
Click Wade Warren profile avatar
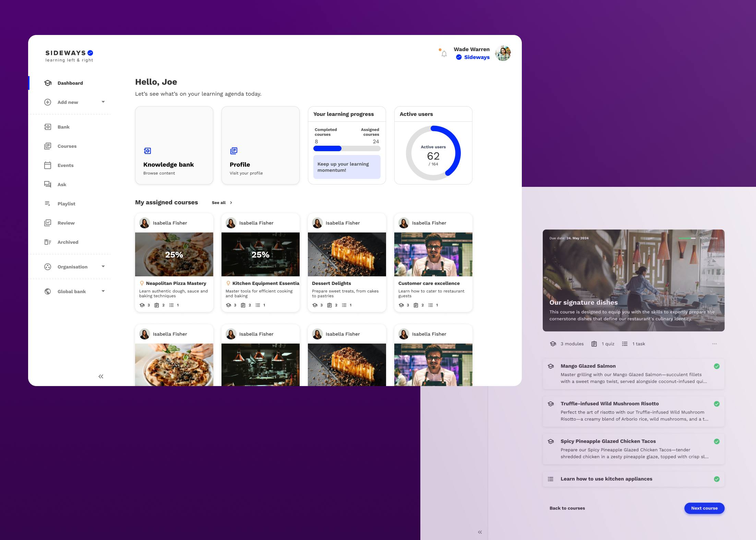pyautogui.click(x=503, y=53)
